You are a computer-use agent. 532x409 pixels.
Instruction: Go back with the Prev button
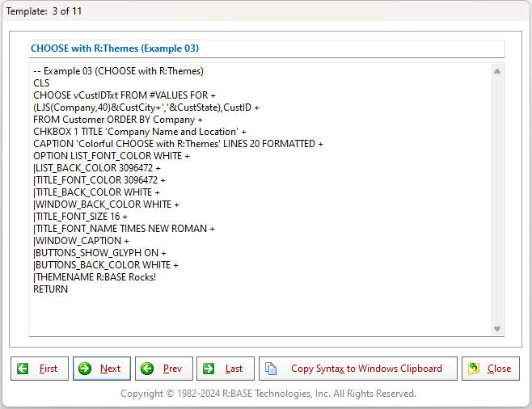tap(164, 369)
